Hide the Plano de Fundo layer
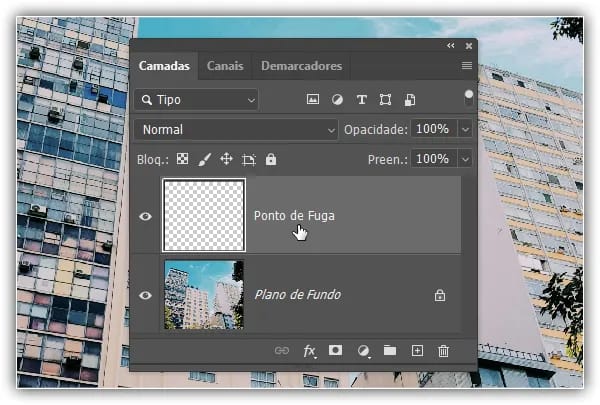Screen dimensions: 600x405 [145, 296]
